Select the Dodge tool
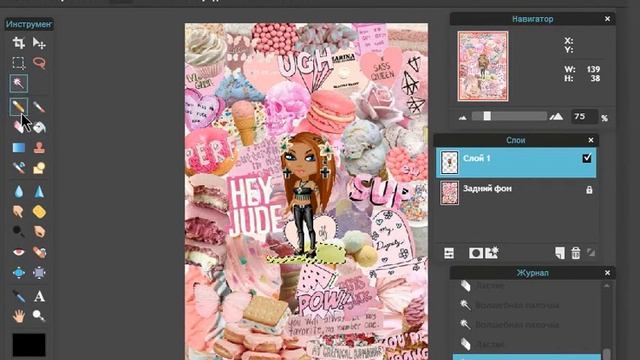Image resolution: width=640 pixels, height=360 pixels. 18,231
